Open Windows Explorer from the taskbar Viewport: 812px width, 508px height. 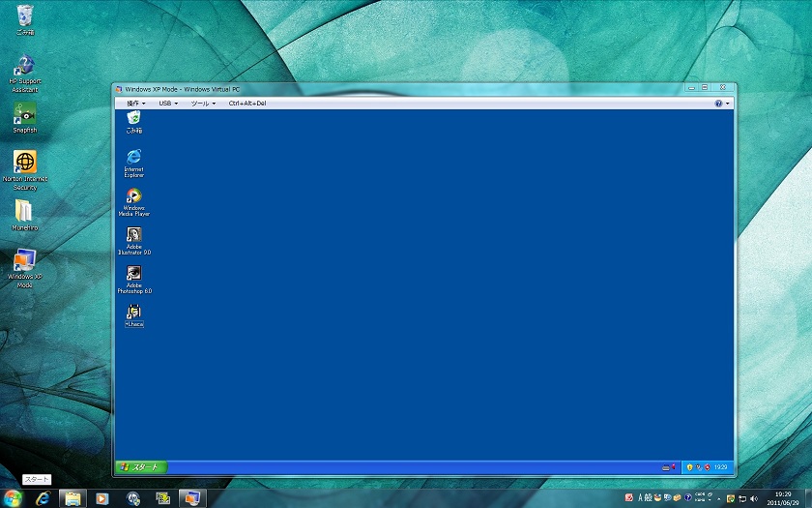tap(72, 498)
